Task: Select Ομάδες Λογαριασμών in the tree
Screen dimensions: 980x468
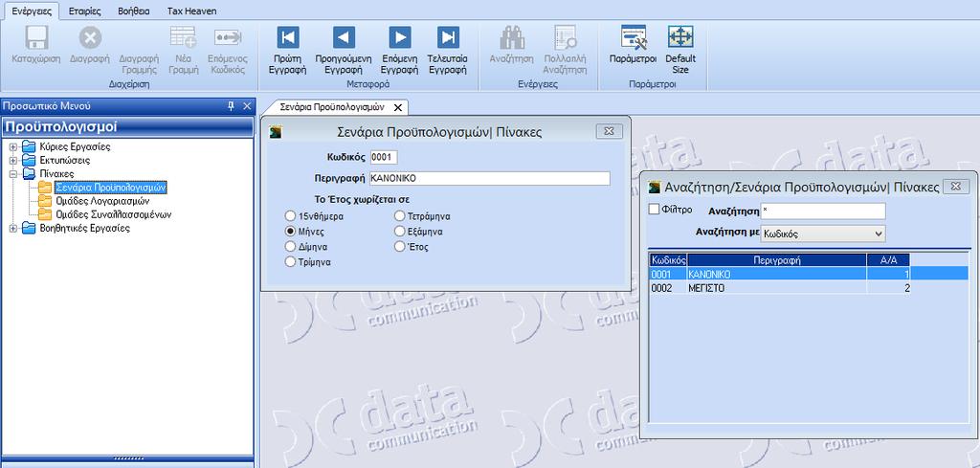Action: point(102,201)
